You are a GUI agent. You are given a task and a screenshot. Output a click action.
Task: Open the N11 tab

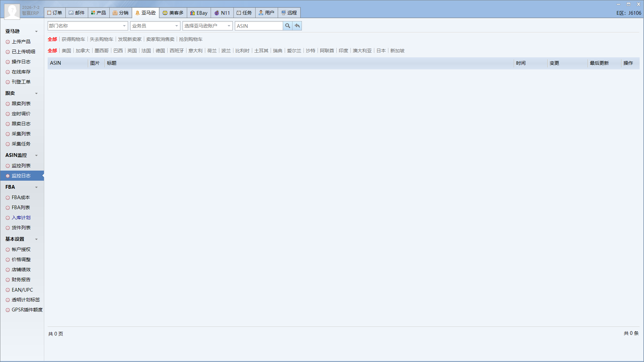[222, 13]
